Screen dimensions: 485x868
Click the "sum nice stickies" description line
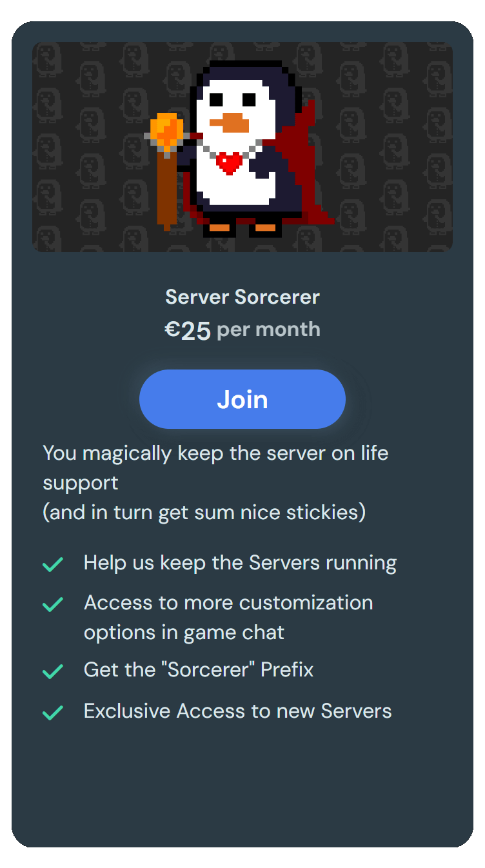click(204, 512)
